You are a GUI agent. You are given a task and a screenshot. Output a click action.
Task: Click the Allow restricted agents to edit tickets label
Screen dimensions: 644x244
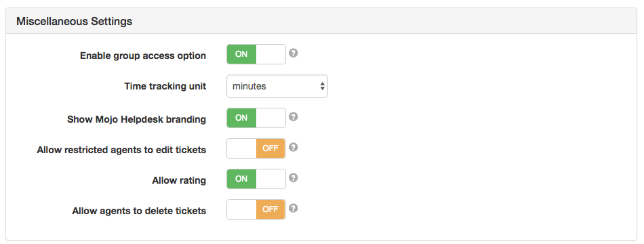pos(121,150)
